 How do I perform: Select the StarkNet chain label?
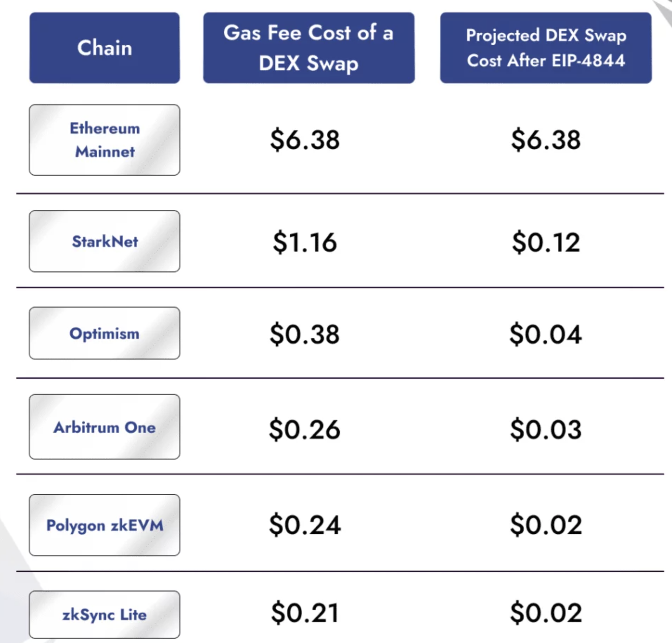tap(105, 241)
